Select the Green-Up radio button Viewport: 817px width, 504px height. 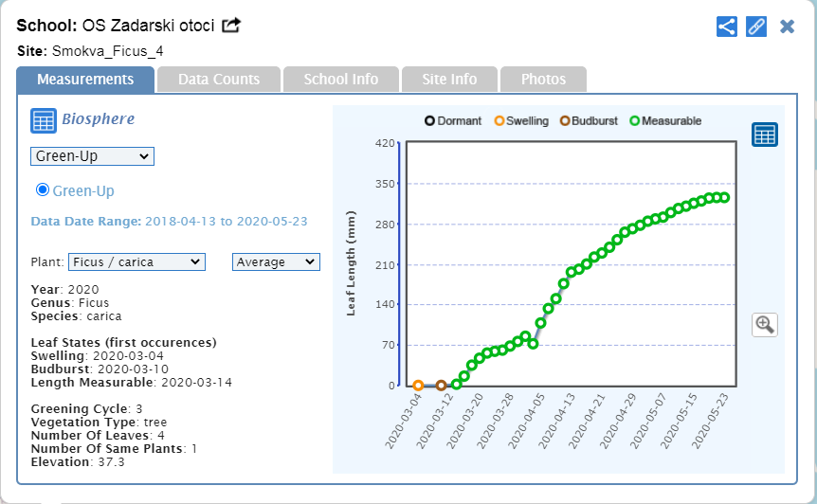(42, 190)
